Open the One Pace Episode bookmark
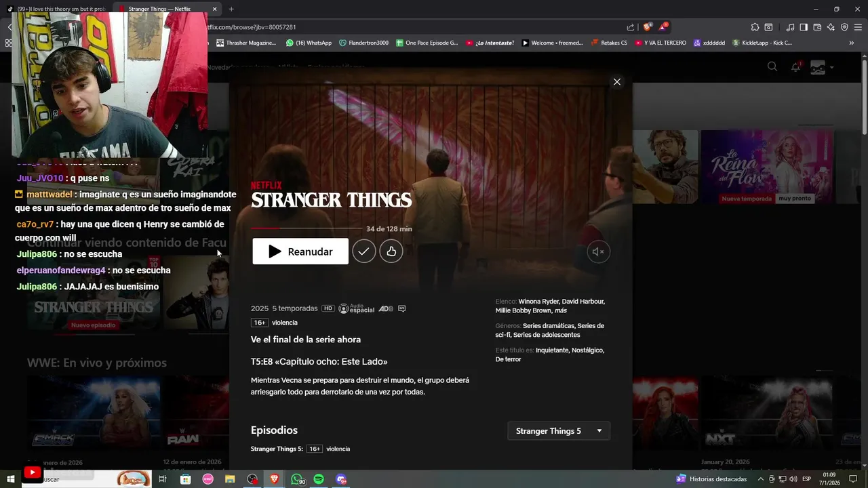 pyautogui.click(x=427, y=43)
